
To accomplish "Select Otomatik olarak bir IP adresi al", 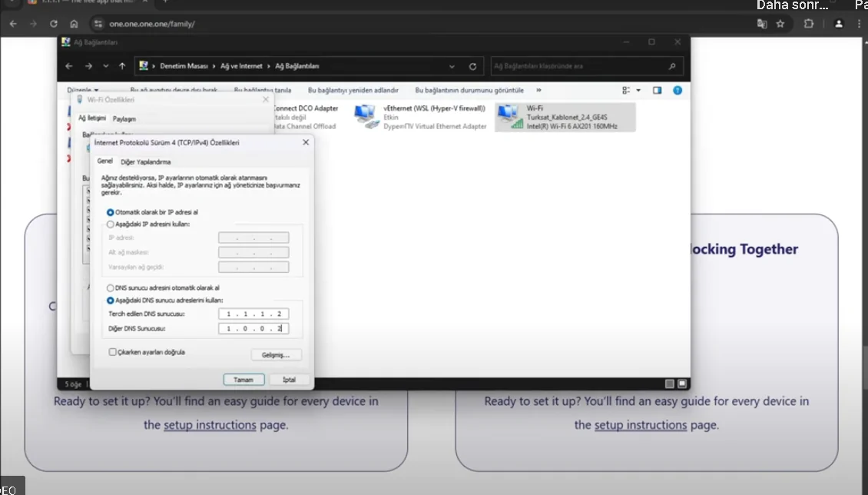I will tap(110, 212).
